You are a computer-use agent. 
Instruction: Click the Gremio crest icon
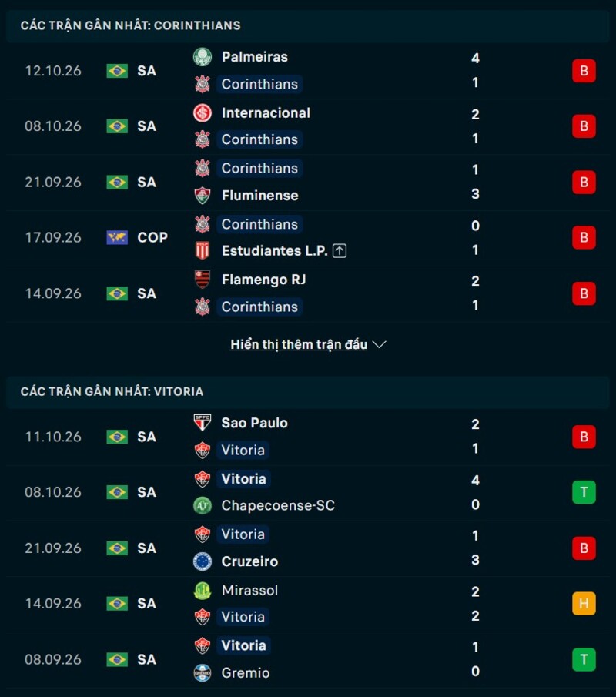click(x=203, y=673)
